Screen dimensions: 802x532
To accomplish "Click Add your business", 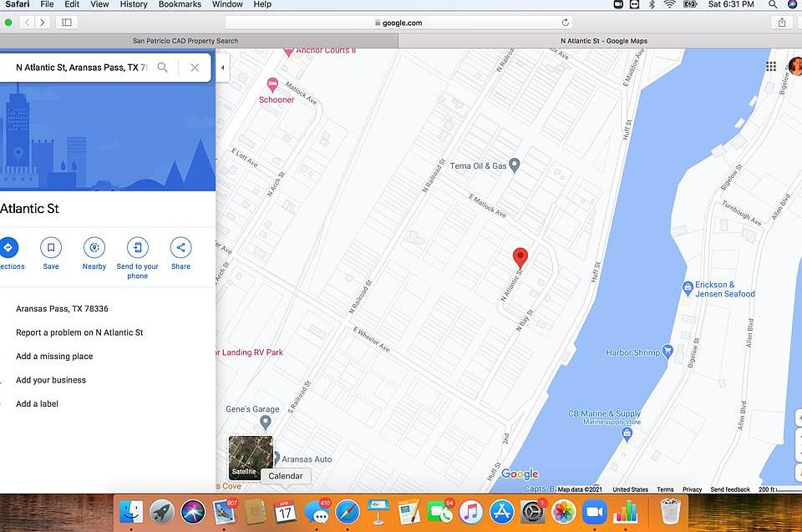I will pos(51,380).
